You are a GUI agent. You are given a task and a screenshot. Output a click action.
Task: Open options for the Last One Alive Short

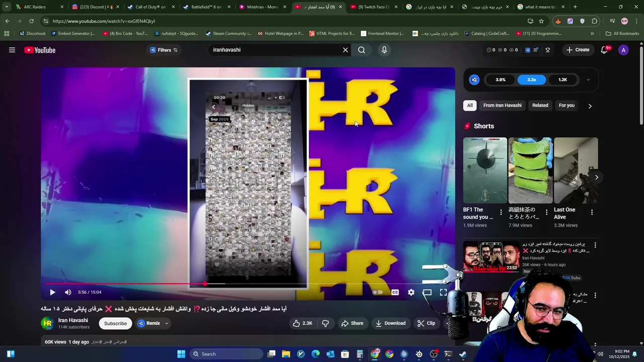(592, 212)
